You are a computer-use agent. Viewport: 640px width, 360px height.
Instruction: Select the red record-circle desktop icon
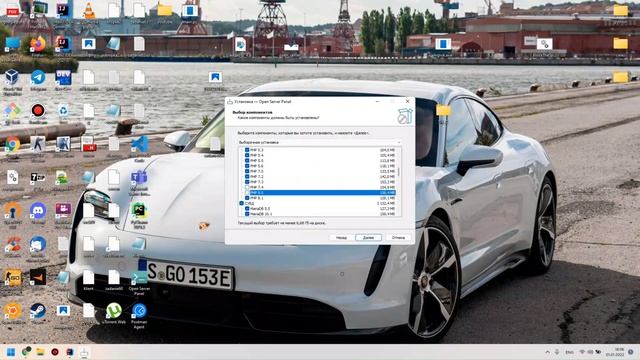pos(38,110)
